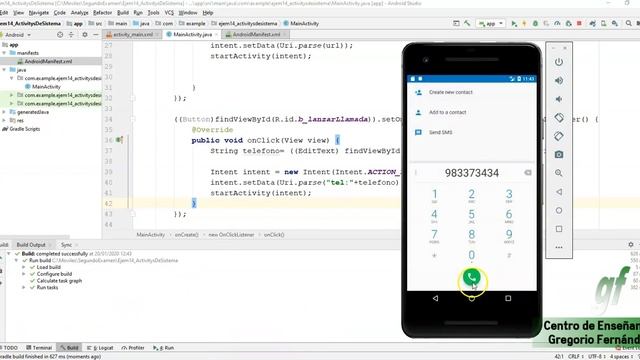Expand the Run tasks node
The image size is (640, 360).
click(24, 287)
